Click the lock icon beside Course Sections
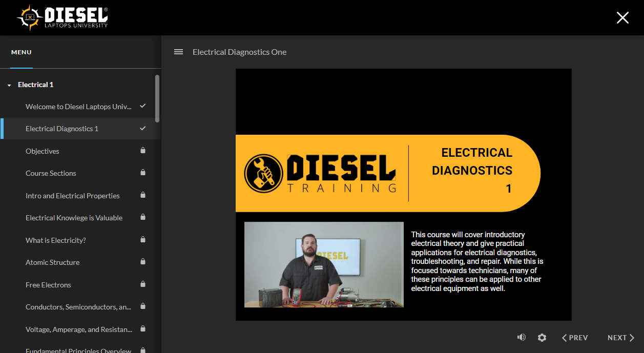Screen dimensions: 644x353 coord(143,173)
